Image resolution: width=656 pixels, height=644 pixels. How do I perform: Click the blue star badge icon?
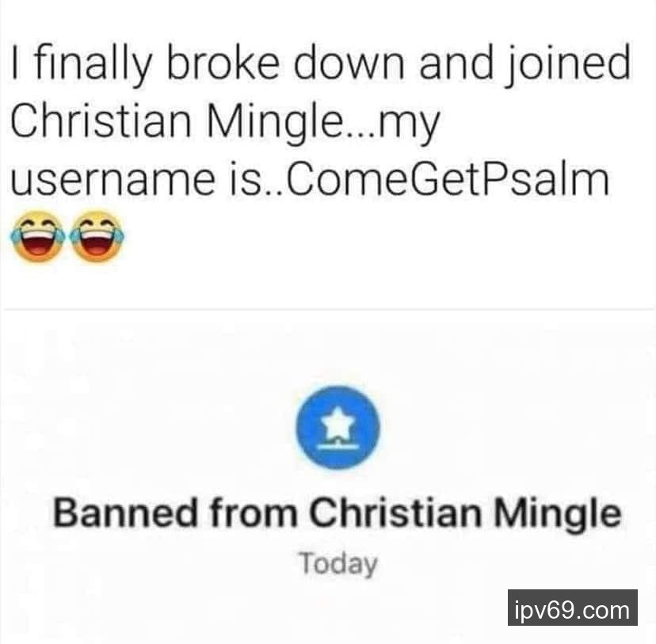tap(338, 426)
